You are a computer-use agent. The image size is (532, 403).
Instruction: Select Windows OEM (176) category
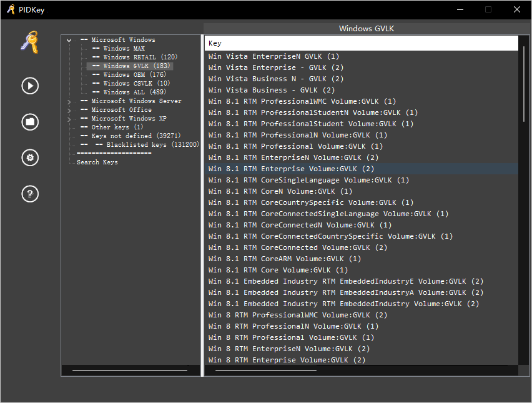(x=134, y=75)
